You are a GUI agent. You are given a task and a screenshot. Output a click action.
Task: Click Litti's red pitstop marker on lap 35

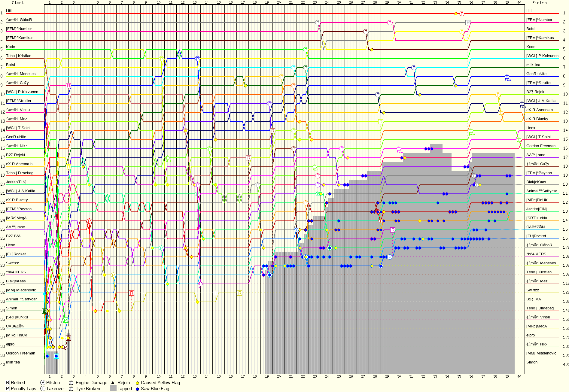(x=462, y=14)
